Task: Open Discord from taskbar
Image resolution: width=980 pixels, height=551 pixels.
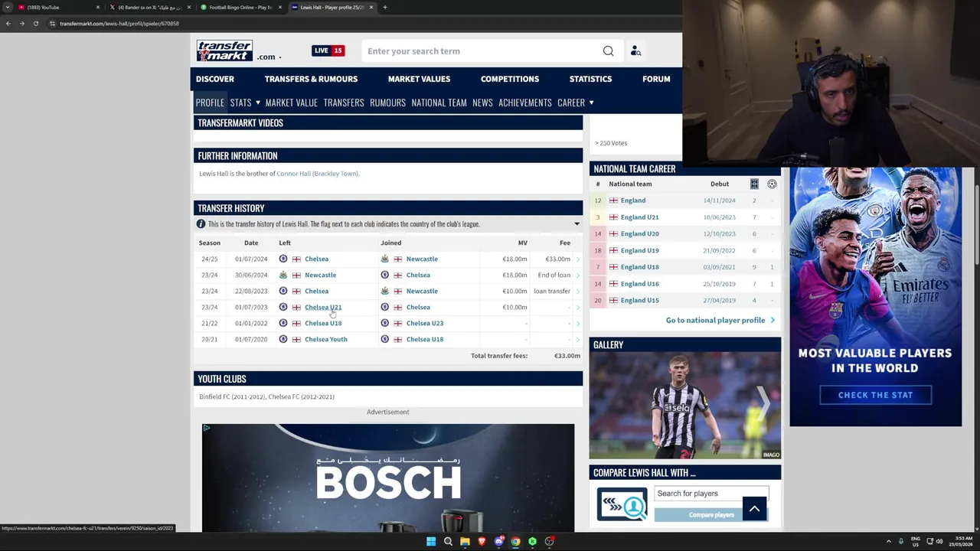Action: coord(498,542)
